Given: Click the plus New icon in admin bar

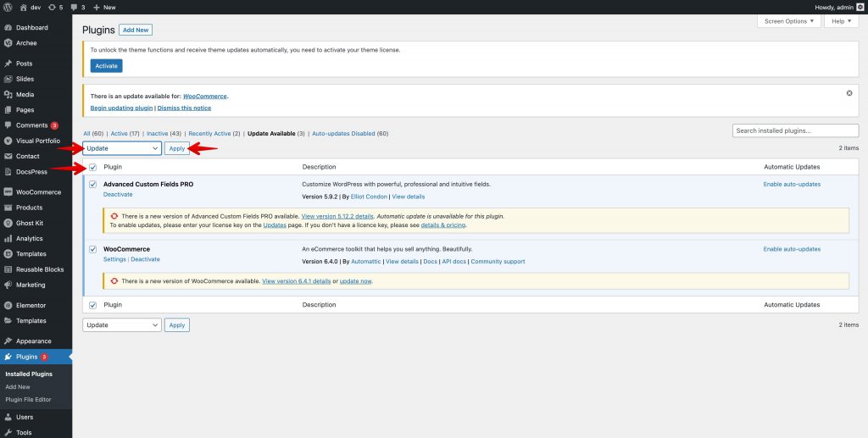Looking at the screenshot, I should coord(97,7).
